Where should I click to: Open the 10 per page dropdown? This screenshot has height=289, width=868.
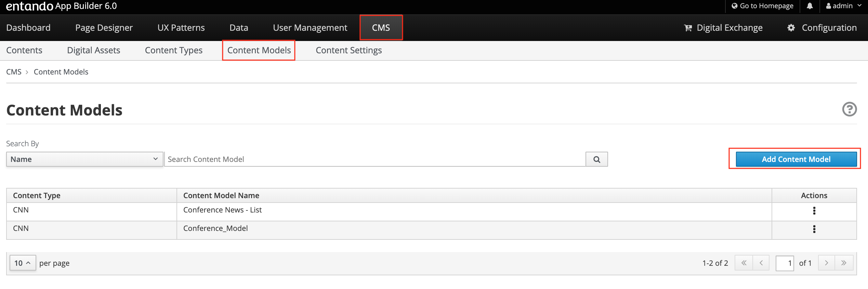coord(23,263)
